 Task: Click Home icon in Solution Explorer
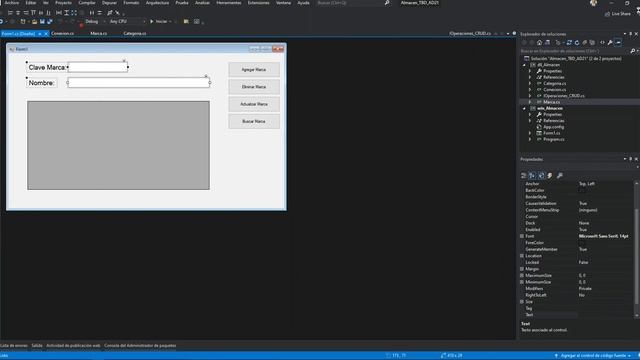pos(539,42)
